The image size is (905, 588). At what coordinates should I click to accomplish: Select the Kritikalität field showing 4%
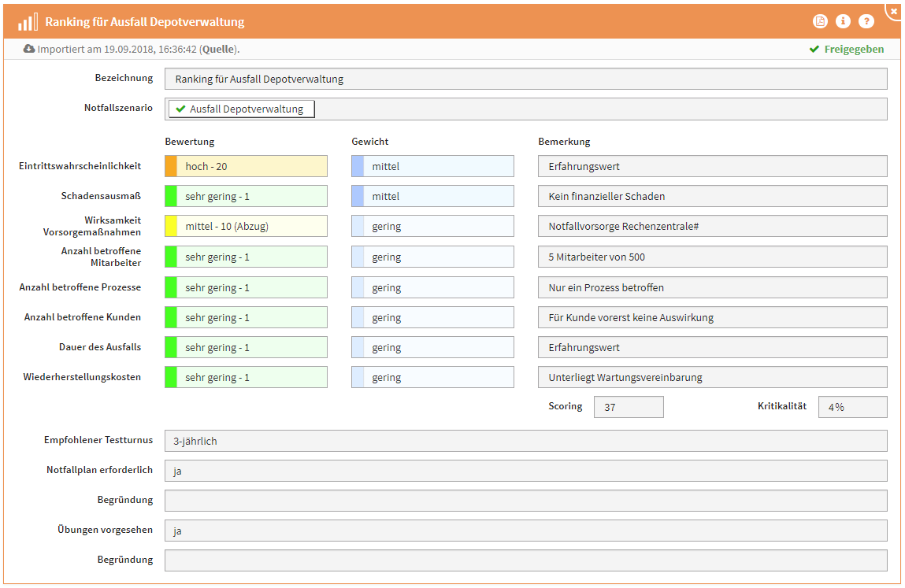(x=852, y=407)
